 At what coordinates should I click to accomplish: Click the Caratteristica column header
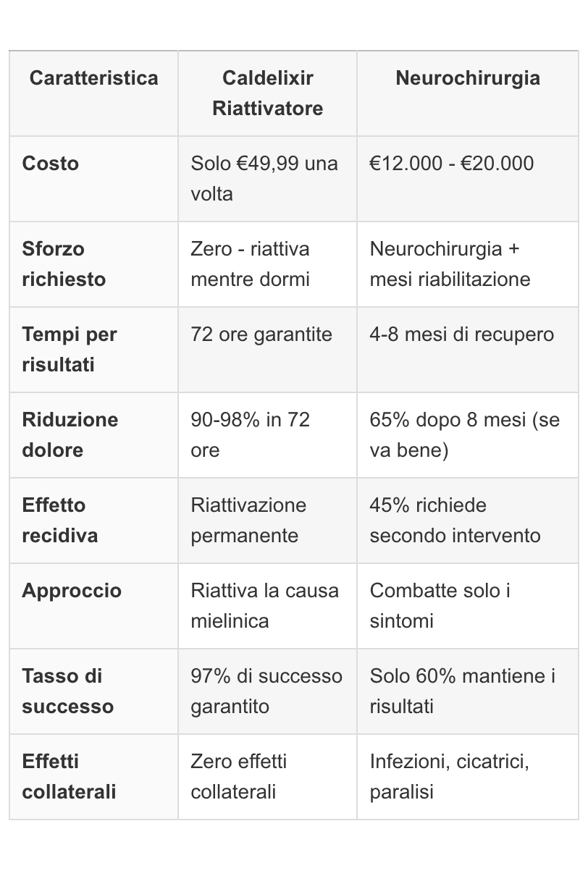[93, 78]
